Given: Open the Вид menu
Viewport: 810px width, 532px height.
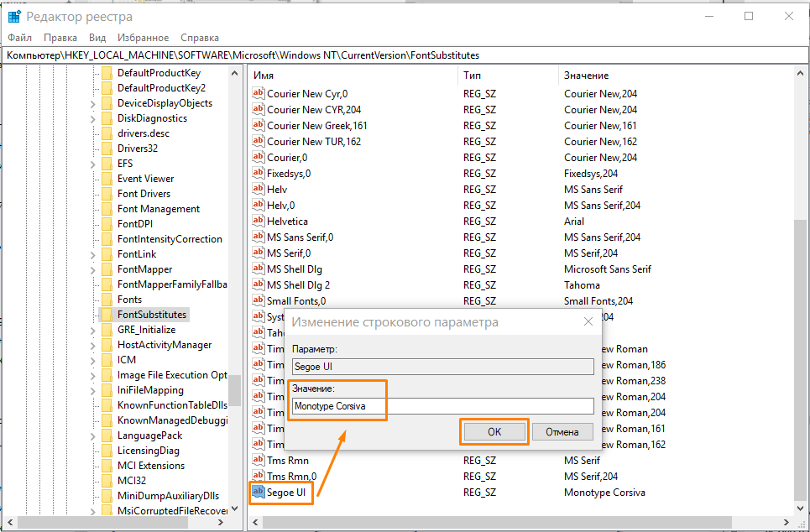Looking at the screenshot, I should (x=97, y=38).
